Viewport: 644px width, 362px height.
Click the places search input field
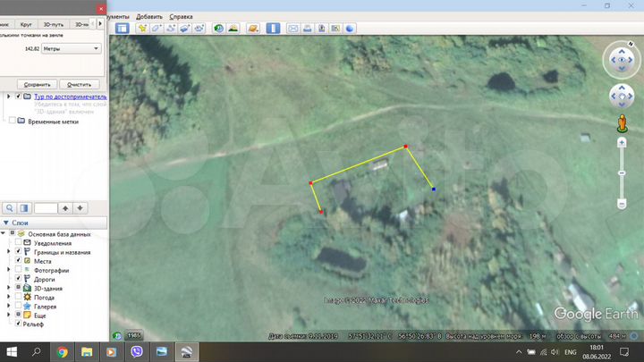tap(46, 208)
